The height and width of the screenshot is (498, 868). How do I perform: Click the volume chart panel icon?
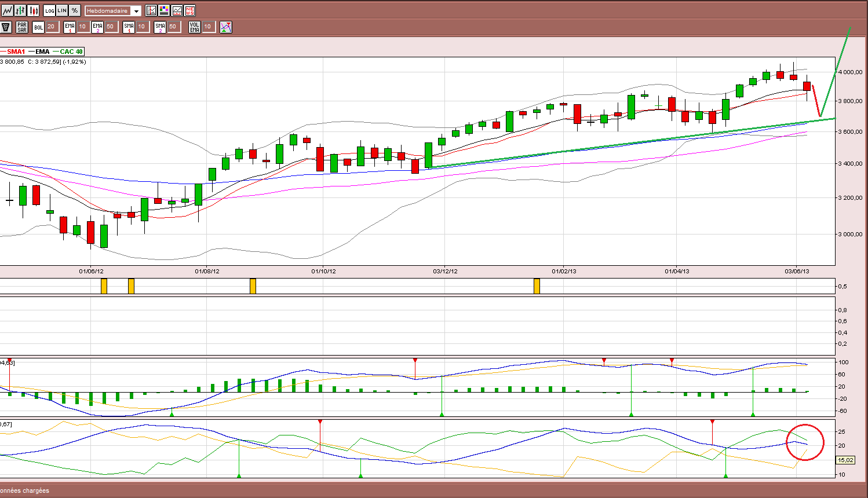pos(177,10)
